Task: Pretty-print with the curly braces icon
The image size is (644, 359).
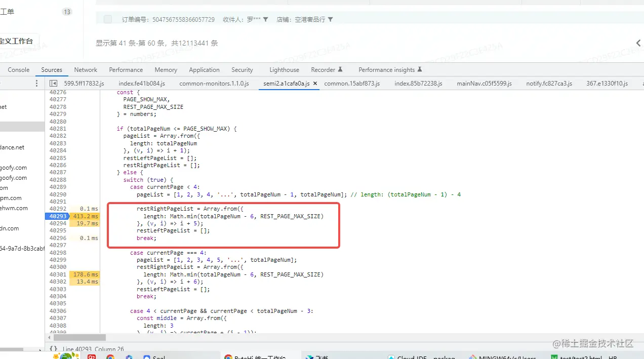Action: (53, 348)
